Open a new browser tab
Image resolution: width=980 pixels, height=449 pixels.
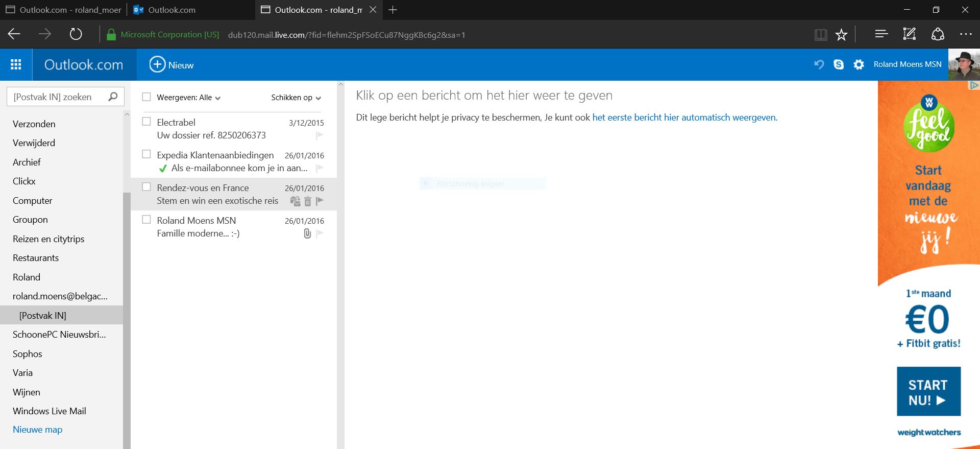(393, 10)
